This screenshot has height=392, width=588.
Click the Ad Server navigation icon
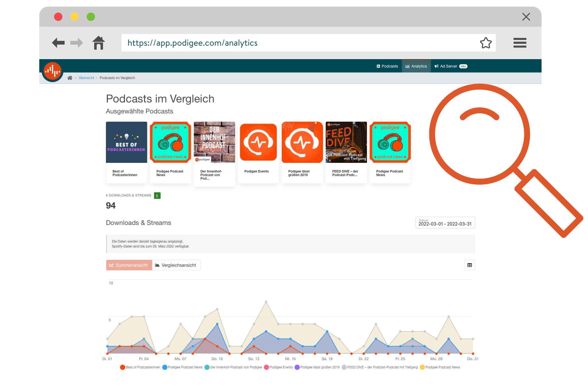coord(436,66)
